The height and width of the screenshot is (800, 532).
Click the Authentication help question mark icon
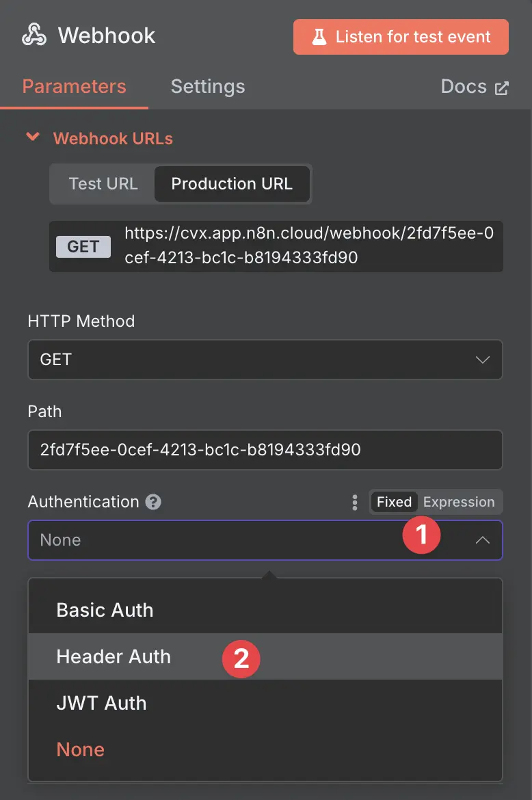(153, 502)
